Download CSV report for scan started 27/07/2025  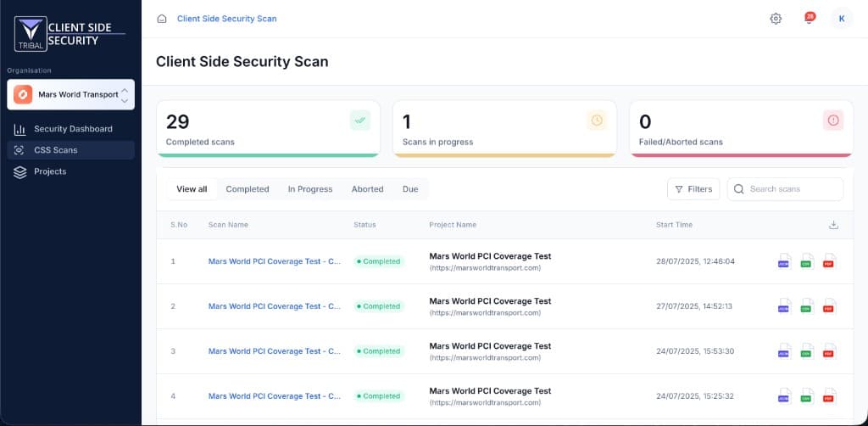807,306
